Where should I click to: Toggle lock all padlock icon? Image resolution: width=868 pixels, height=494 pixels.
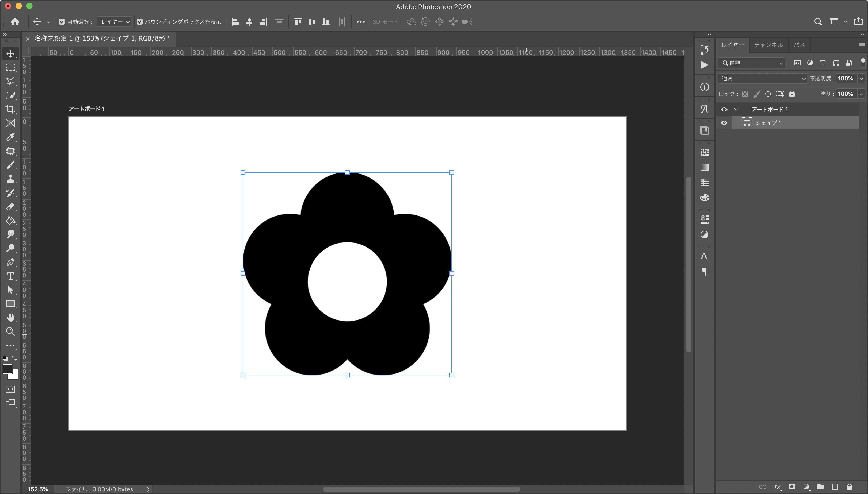pos(792,94)
